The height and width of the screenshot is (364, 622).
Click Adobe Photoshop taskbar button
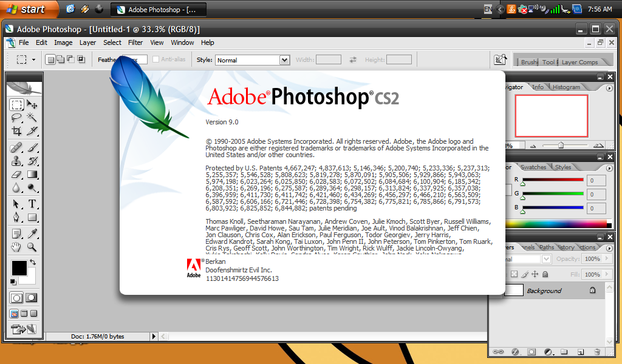pyautogui.click(x=159, y=10)
